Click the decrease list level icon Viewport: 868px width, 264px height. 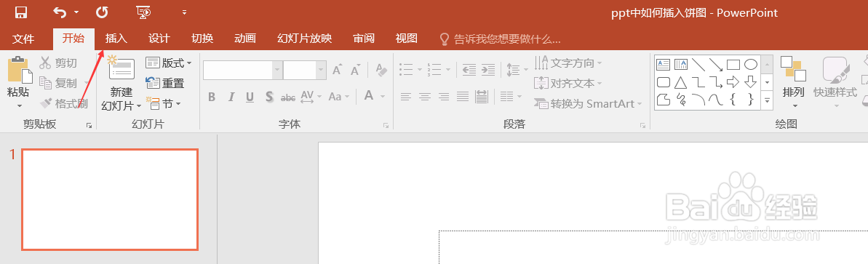(x=469, y=70)
